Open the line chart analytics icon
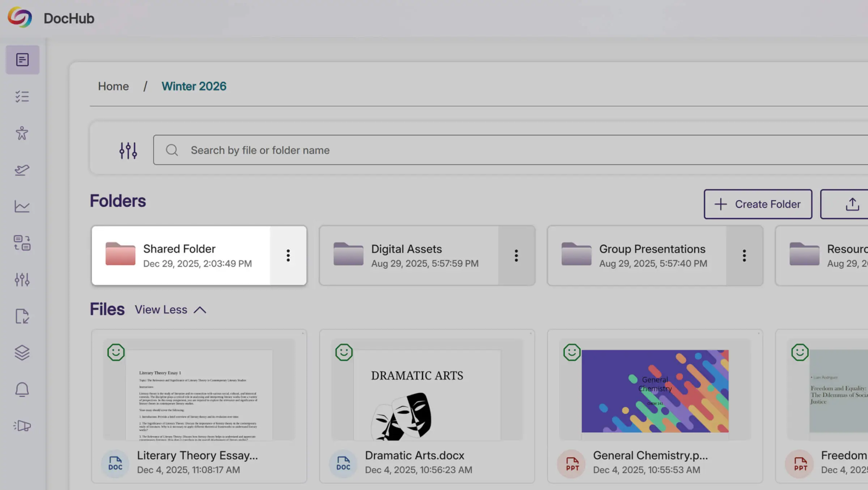The height and width of the screenshot is (490, 868). tap(22, 206)
